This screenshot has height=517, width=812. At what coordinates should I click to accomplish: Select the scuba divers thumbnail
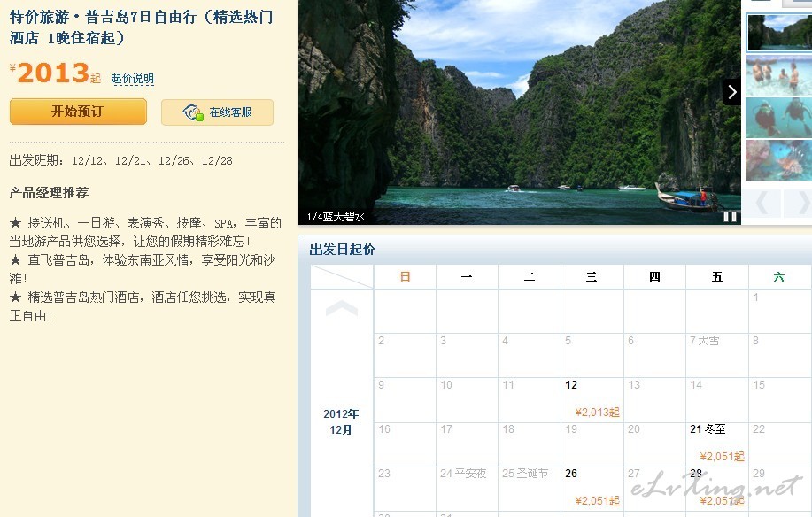point(779,118)
